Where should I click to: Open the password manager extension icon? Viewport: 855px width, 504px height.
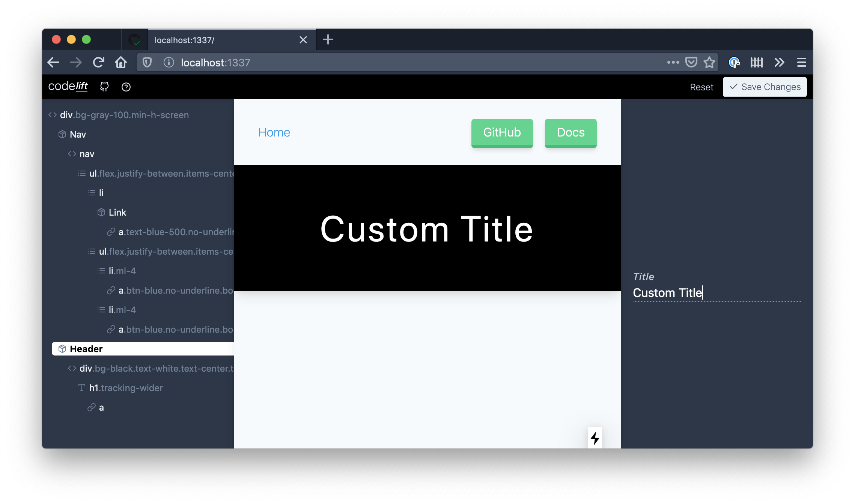pos(734,62)
